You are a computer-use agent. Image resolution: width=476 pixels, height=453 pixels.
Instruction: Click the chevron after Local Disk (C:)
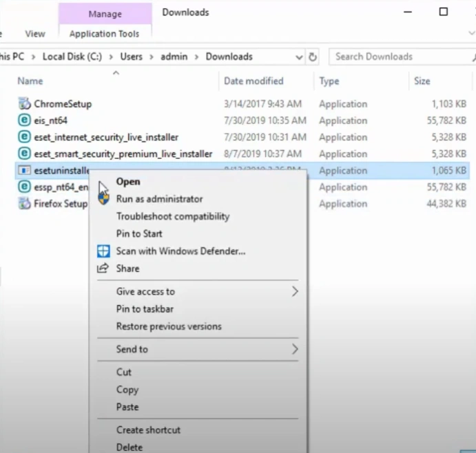tap(111, 56)
